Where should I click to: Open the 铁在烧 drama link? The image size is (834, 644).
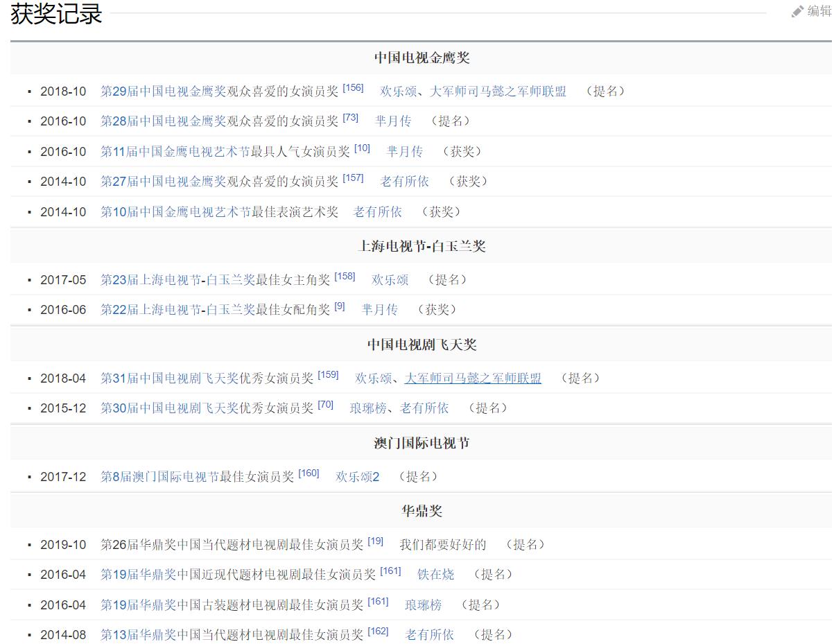point(435,575)
